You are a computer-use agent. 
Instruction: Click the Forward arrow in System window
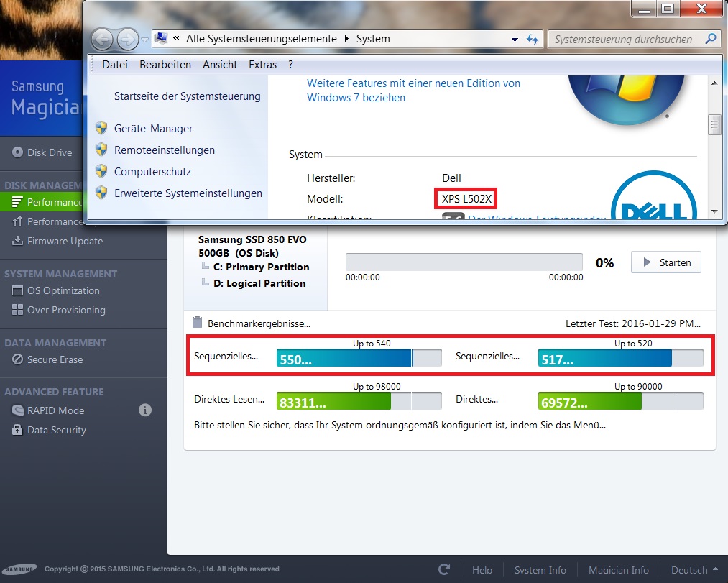tap(128, 40)
